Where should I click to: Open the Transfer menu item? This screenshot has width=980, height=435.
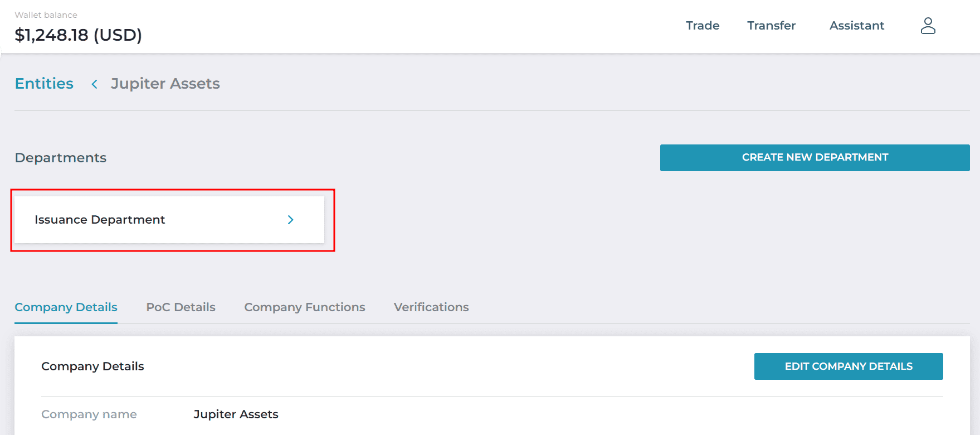point(771,26)
